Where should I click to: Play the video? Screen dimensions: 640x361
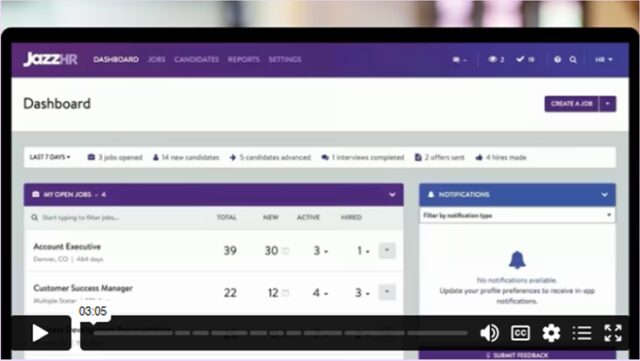40,333
